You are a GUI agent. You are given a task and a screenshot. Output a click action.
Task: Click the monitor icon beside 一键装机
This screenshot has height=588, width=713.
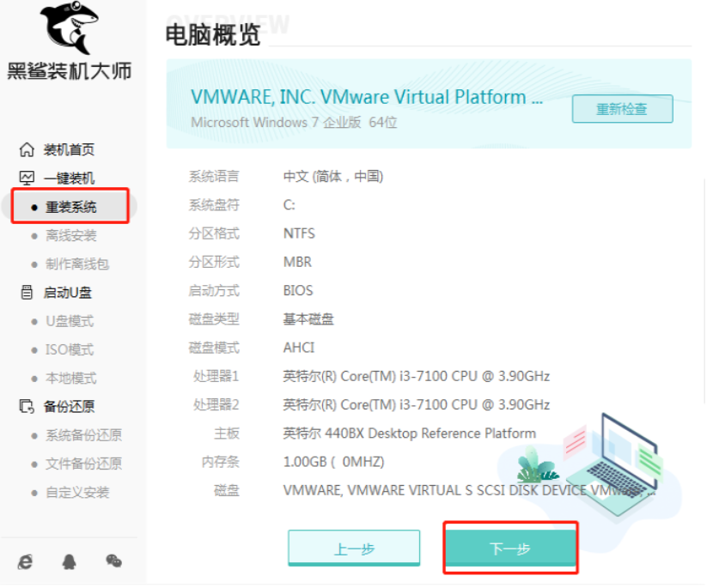pyautogui.click(x=27, y=178)
